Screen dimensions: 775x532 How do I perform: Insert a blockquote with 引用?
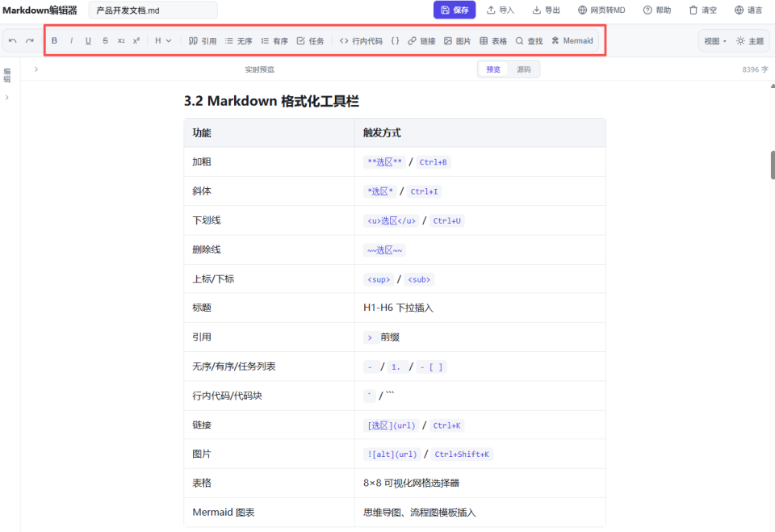pos(203,41)
